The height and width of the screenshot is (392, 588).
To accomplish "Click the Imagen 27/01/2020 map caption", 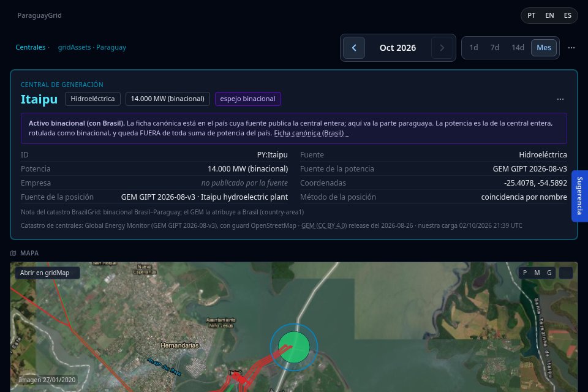I will (47, 380).
